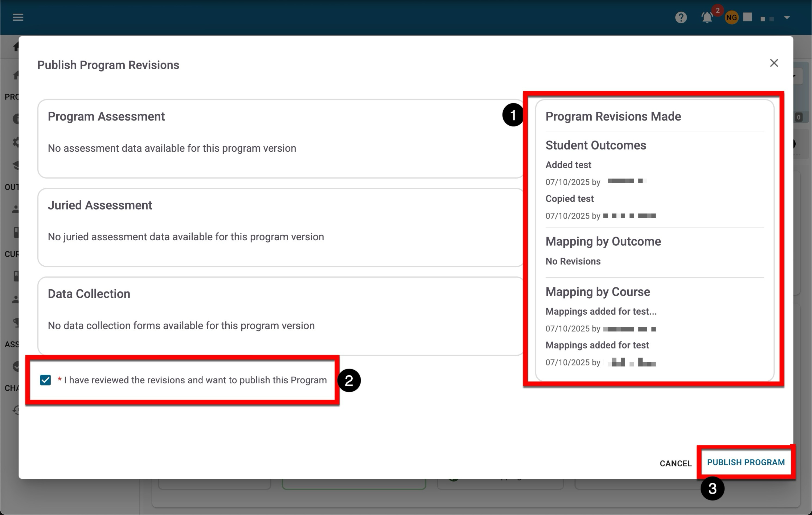This screenshot has height=515, width=812.
Task: Click the Mapping by Outcome heading
Action: click(x=603, y=241)
